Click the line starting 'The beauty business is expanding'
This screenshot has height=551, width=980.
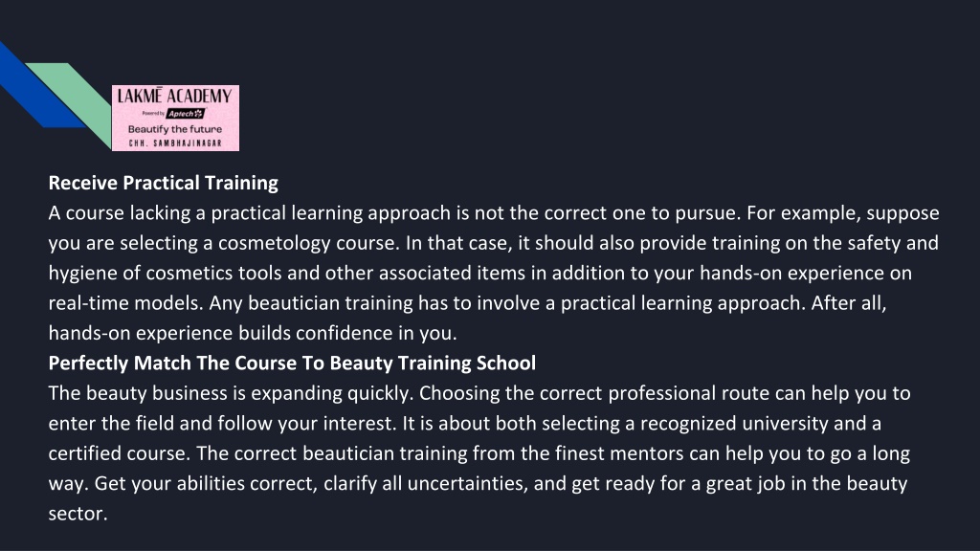479,393
